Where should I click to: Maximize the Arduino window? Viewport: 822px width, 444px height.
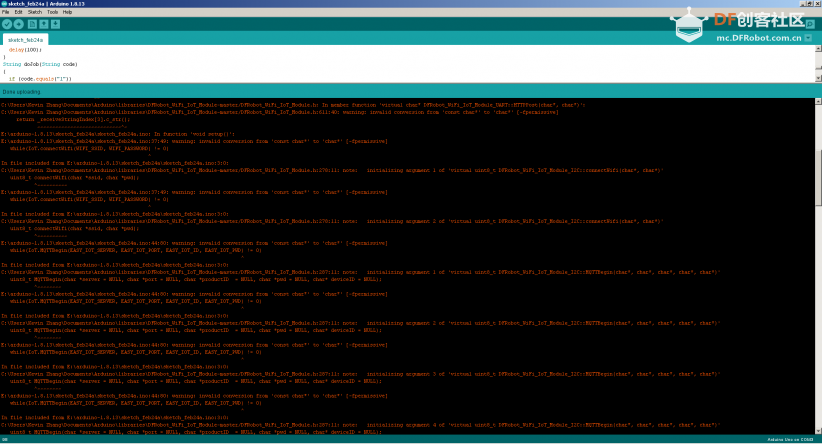tap(810, 4)
